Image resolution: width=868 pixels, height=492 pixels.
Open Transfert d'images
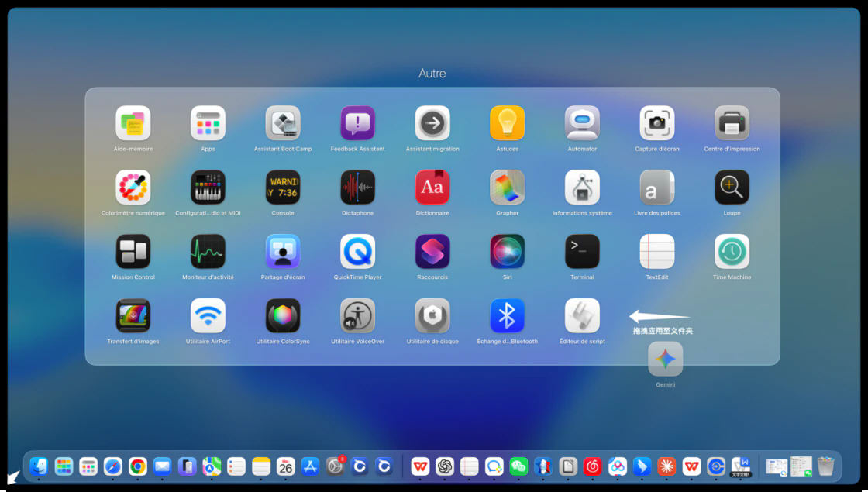coord(133,315)
